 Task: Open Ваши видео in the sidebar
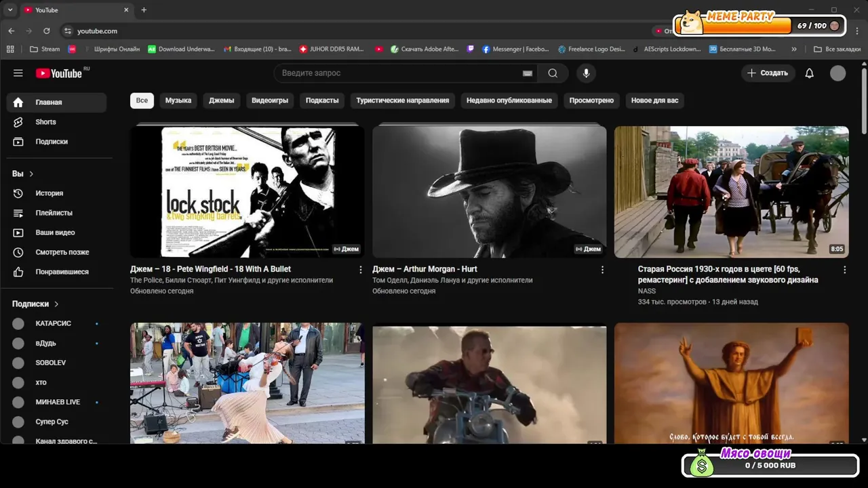tap(56, 232)
